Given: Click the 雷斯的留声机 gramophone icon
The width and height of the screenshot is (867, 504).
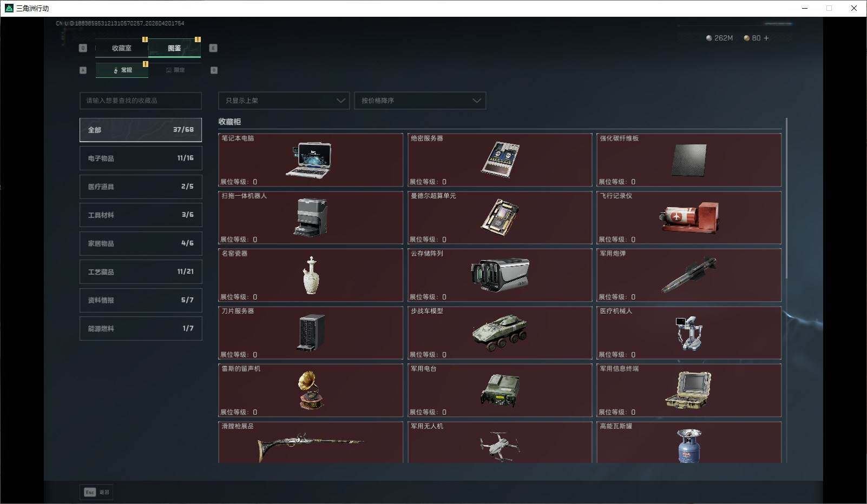Looking at the screenshot, I should click(x=311, y=390).
